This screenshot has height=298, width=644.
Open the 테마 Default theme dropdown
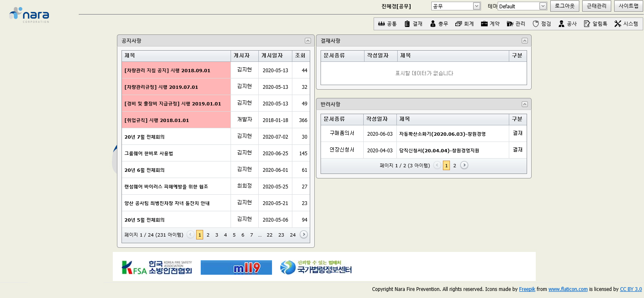[x=522, y=6]
